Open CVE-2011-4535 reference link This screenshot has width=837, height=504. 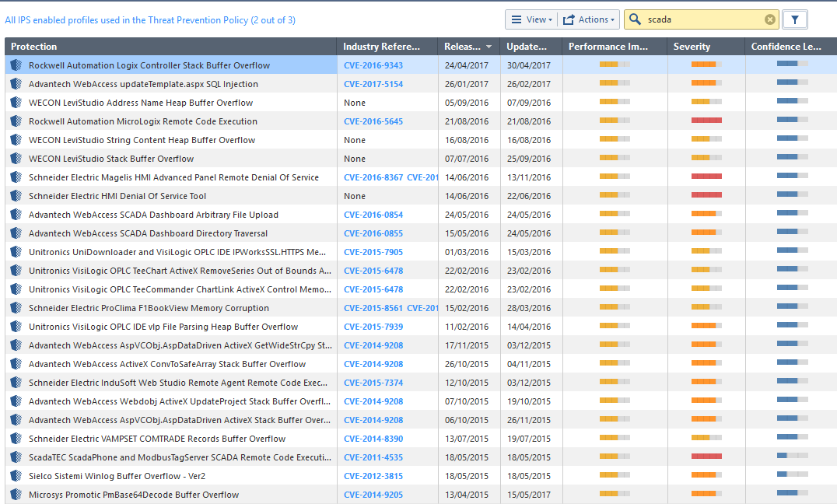pyautogui.click(x=373, y=457)
